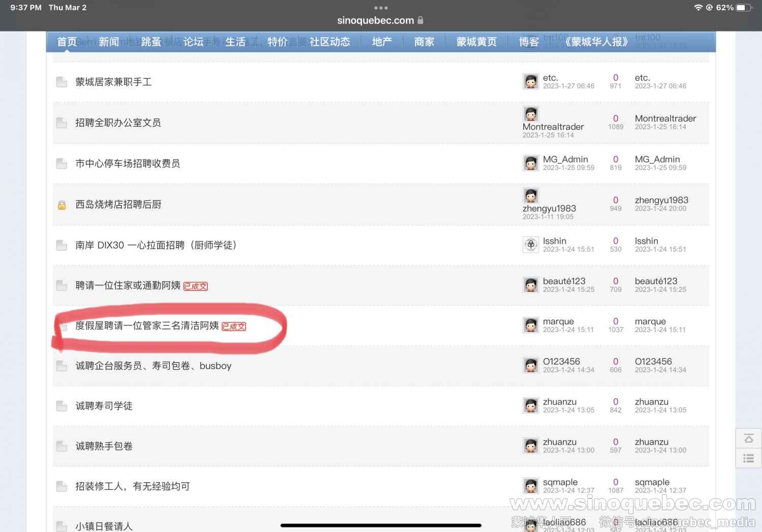Viewport: 762px width, 532px height.
Task: Tap the scroll-to-top arrow icon
Action: 748,439
